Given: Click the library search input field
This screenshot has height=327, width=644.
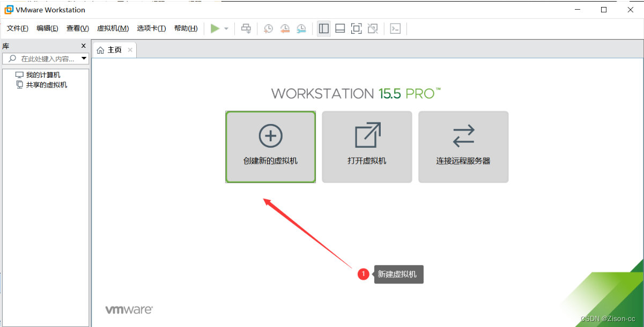Looking at the screenshot, I should click(x=46, y=59).
